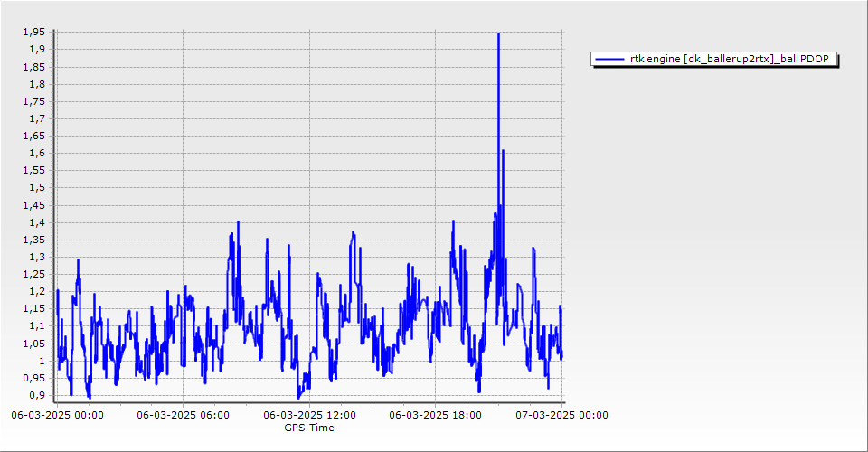Click the y-axis value '1,05'
The width and height of the screenshot is (868, 452).
pos(33,344)
